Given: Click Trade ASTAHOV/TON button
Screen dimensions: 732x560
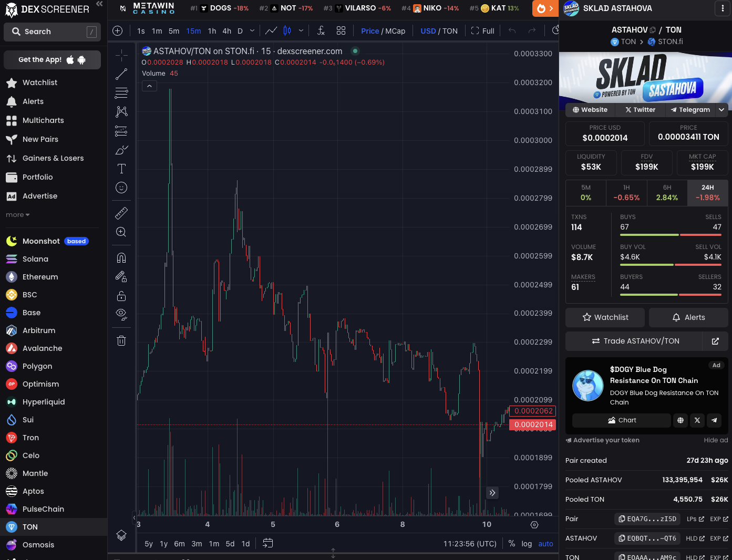Looking at the screenshot, I should point(634,341).
